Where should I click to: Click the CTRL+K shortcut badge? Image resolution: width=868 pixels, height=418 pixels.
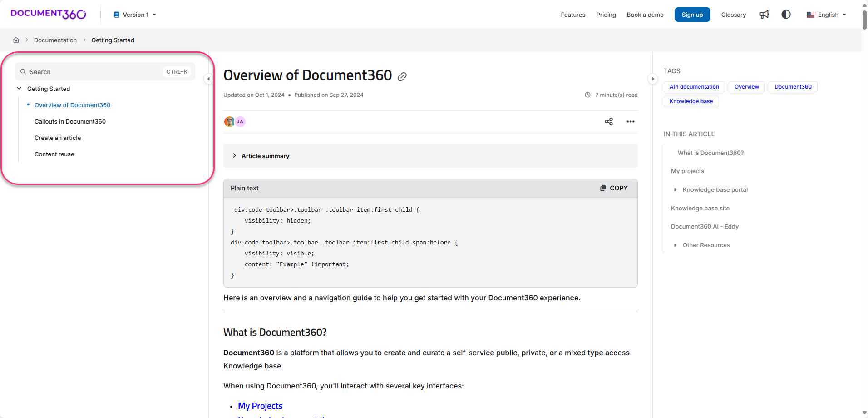pyautogui.click(x=177, y=71)
